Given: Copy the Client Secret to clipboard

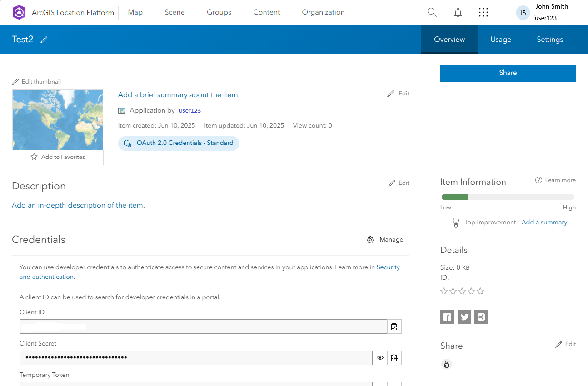Looking at the screenshot, I should pos(394,358).
